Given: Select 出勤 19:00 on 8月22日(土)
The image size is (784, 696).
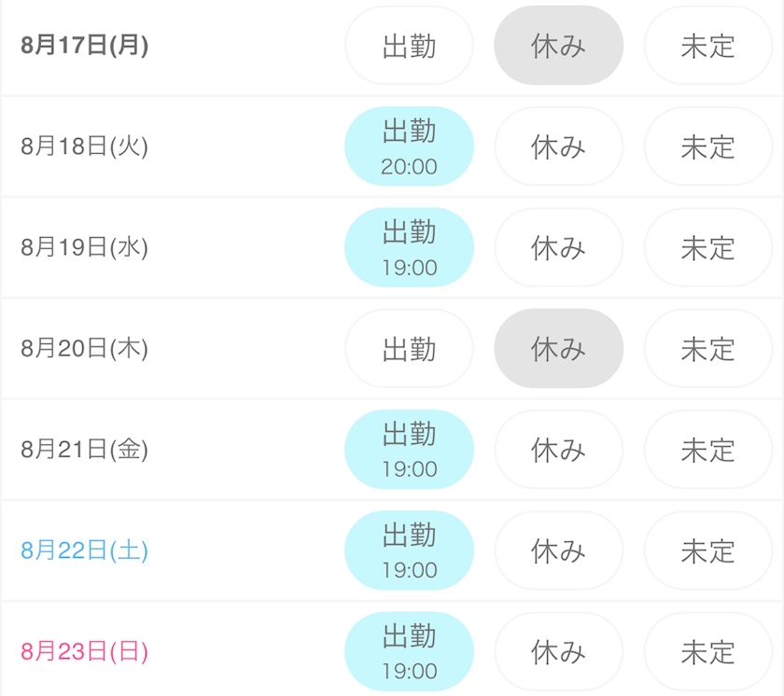Looking at the screenshot, I should [409, 550].
